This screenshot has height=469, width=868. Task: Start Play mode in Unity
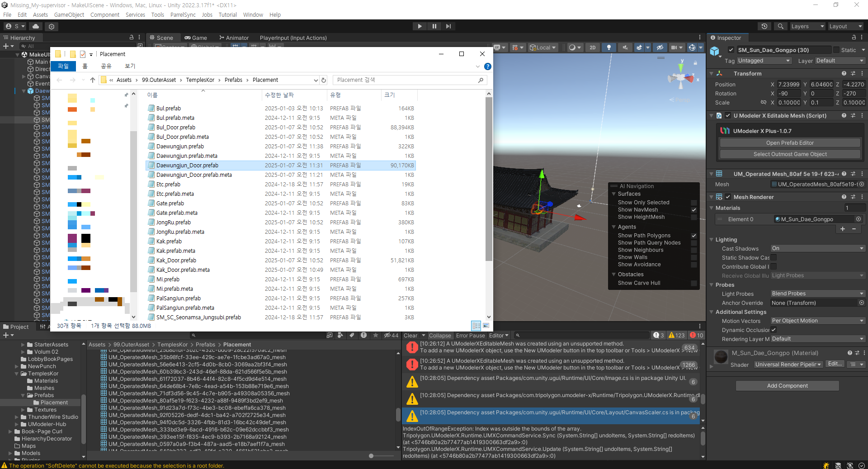point(420,26)
